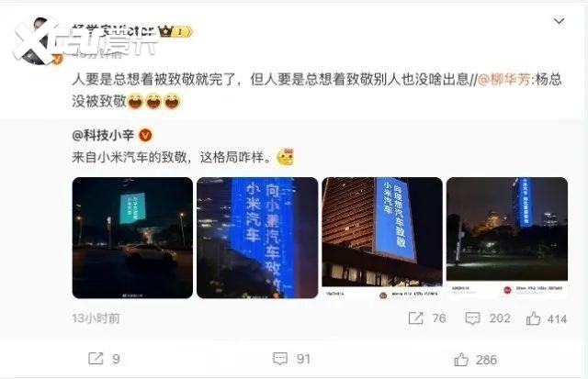The image size is (588, 379).
Task: View first thumbnail of distant lit building
Action: point(132,238)
